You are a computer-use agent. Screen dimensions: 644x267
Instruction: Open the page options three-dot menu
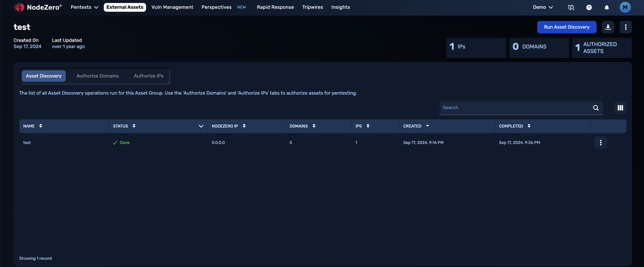tap(626, 27)
